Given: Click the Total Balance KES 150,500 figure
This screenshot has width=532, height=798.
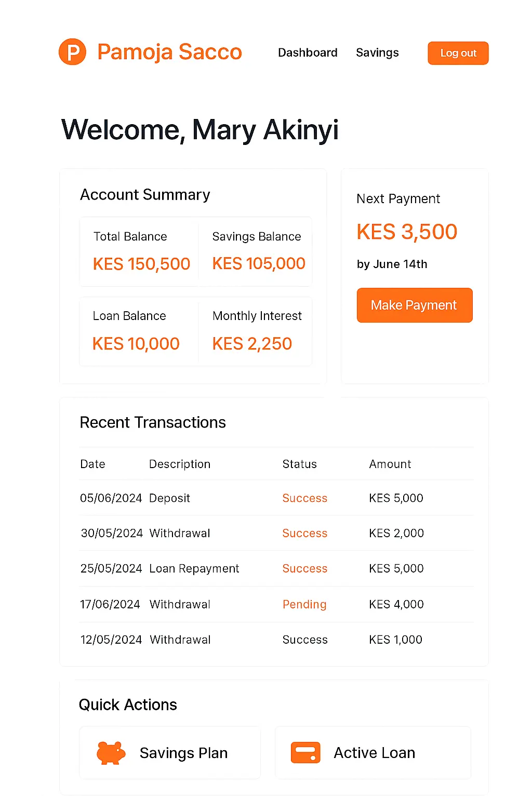Looking at the screenshot, I should point(141,263).
